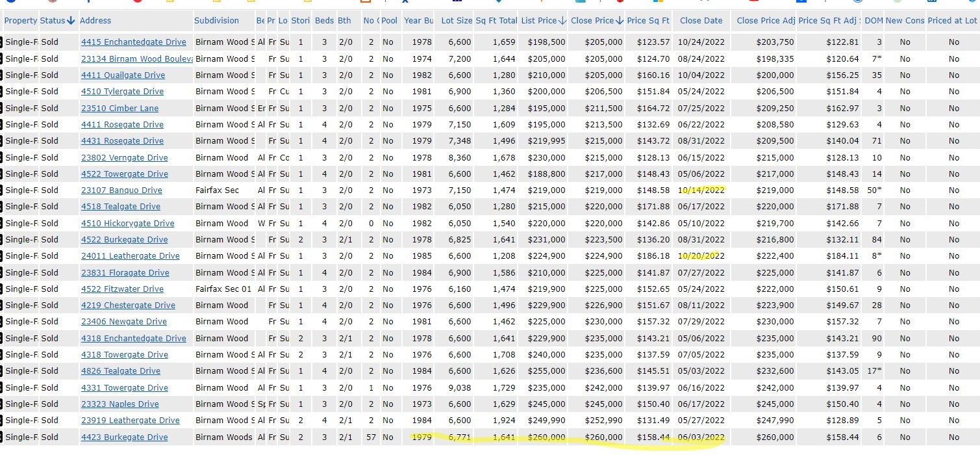
Task: Sort by the Address column header
Action: tap(95, 21)
